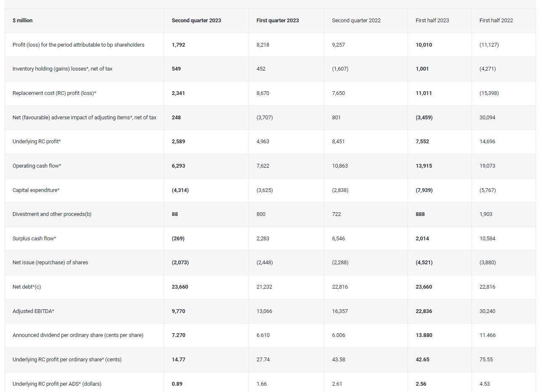Select the 'Second quarter 2022' column header

(x=356, y=21)
